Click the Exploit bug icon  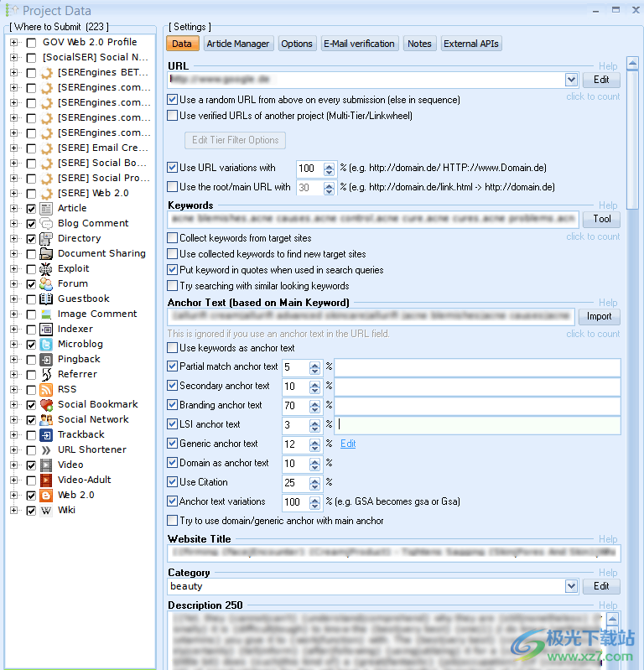(x=46, y=269)
